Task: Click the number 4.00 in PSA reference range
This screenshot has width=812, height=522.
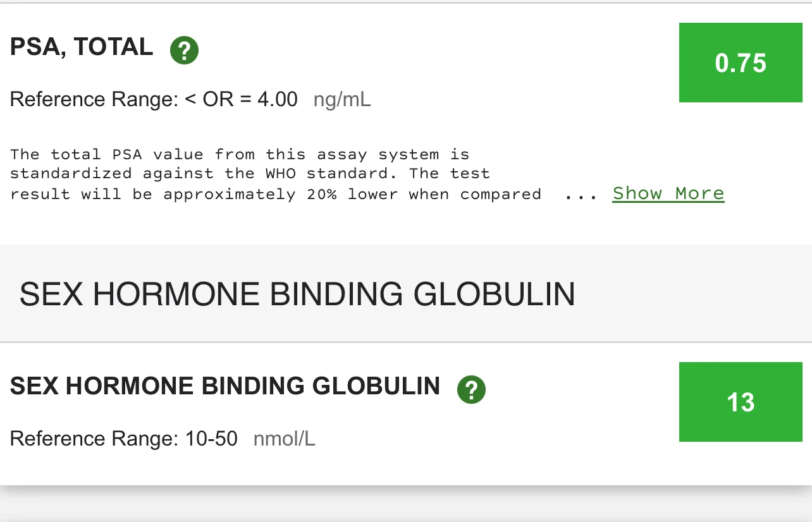Action: coord(278,99)
